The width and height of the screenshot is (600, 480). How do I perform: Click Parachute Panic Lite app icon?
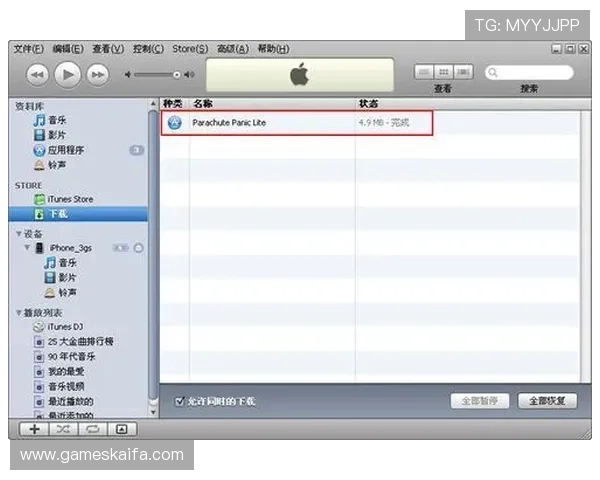(x=175, y=123)
